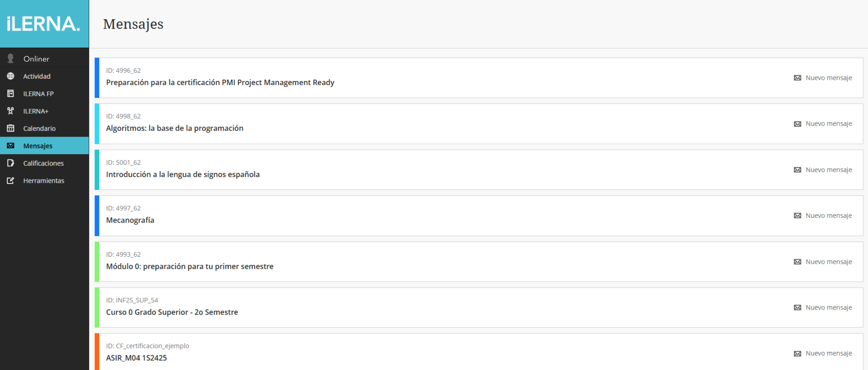Open the PMI Project Management Ready course

tap(220, 82)
